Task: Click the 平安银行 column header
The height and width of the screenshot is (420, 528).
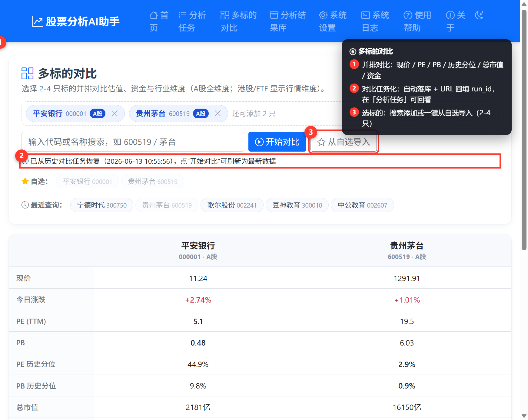Action: [x=198, y=250]
